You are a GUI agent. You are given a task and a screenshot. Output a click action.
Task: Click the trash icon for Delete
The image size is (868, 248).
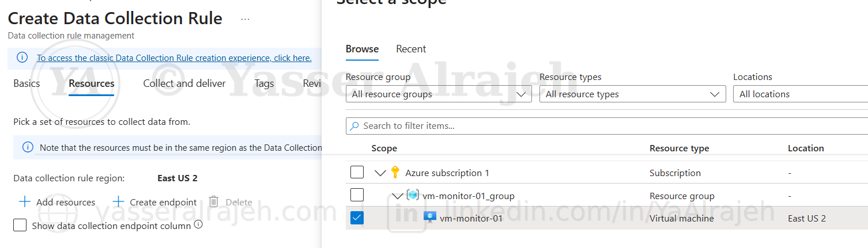click(x=214, y=202)
